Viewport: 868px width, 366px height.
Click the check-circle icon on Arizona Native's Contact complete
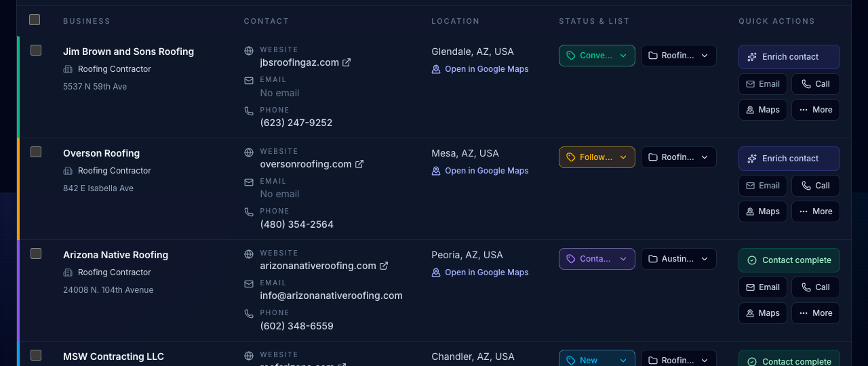(751, 260)
